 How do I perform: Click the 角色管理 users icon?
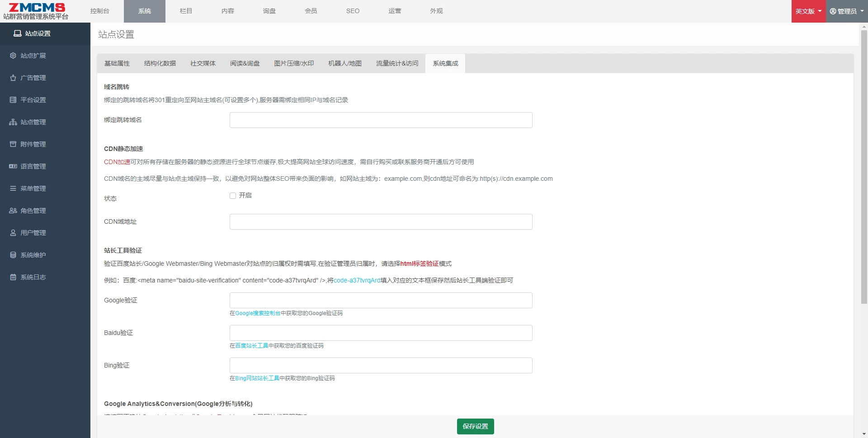(x=13, y=211)
